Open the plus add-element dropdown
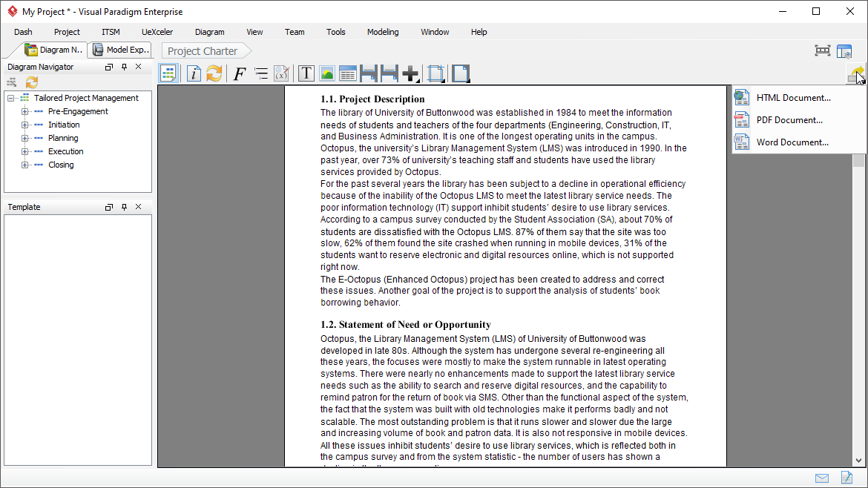 tap(411, 73)
